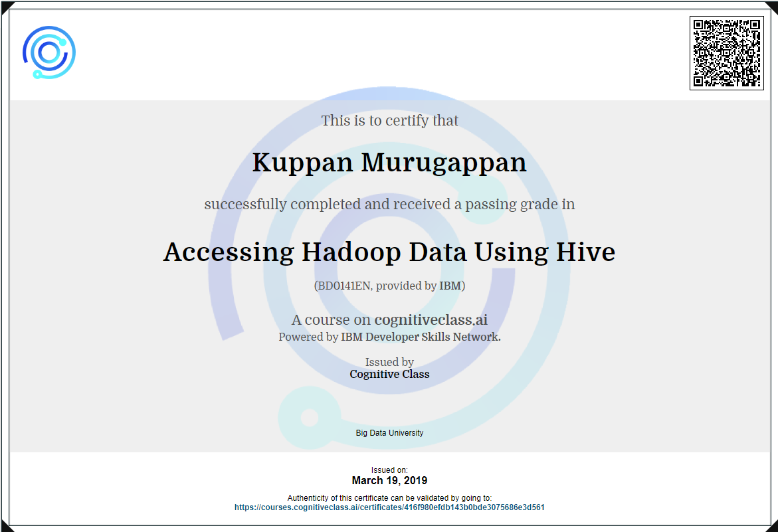Click the course title Accessing Hadoop Data Using Hive
The width and height of the screenshot is (778, 532).
click(x=389, y=252)
